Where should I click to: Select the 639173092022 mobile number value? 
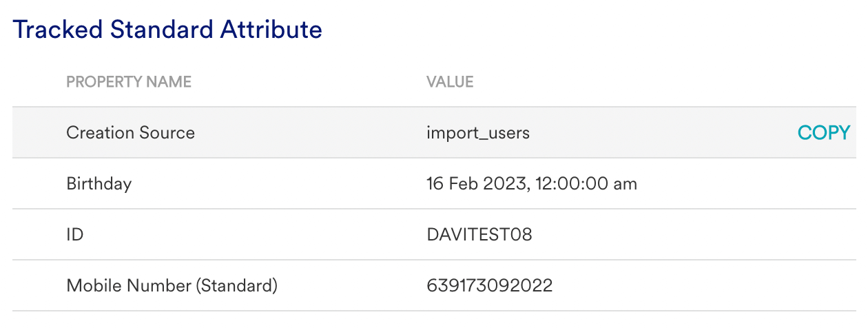point(490,285)
